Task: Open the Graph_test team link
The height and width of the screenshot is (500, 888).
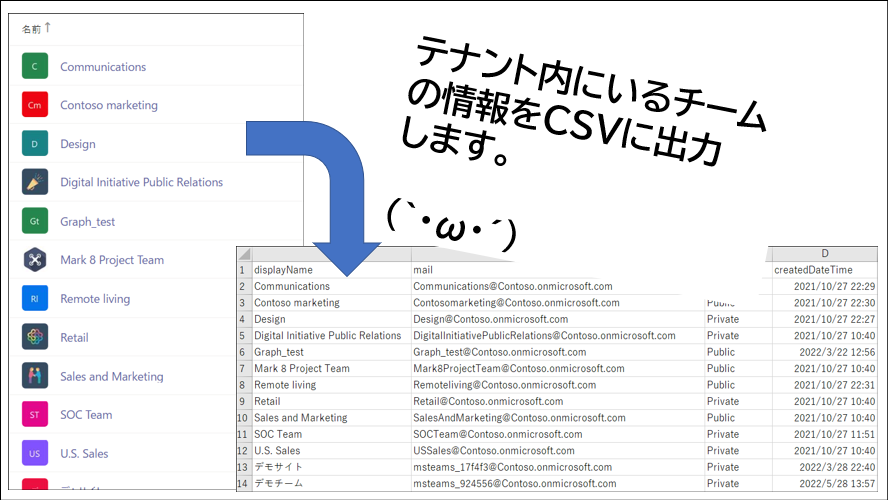Action: (x=87, y=221)
